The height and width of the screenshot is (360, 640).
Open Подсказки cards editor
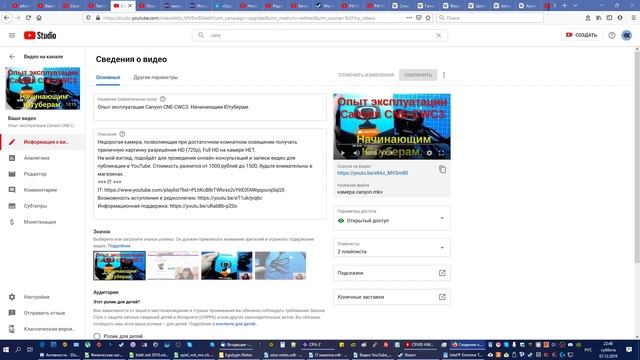(x=392, y=273)
